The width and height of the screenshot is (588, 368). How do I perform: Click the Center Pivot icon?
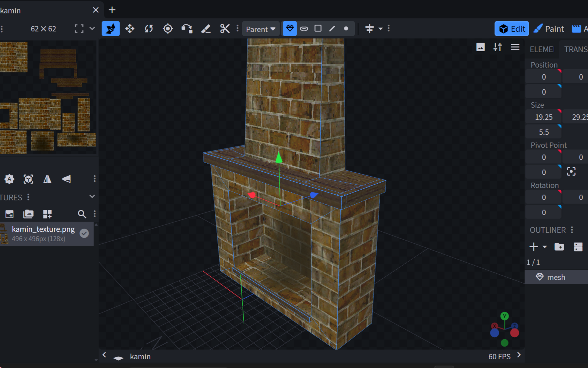pyautogui.click(x=571, y=172)
